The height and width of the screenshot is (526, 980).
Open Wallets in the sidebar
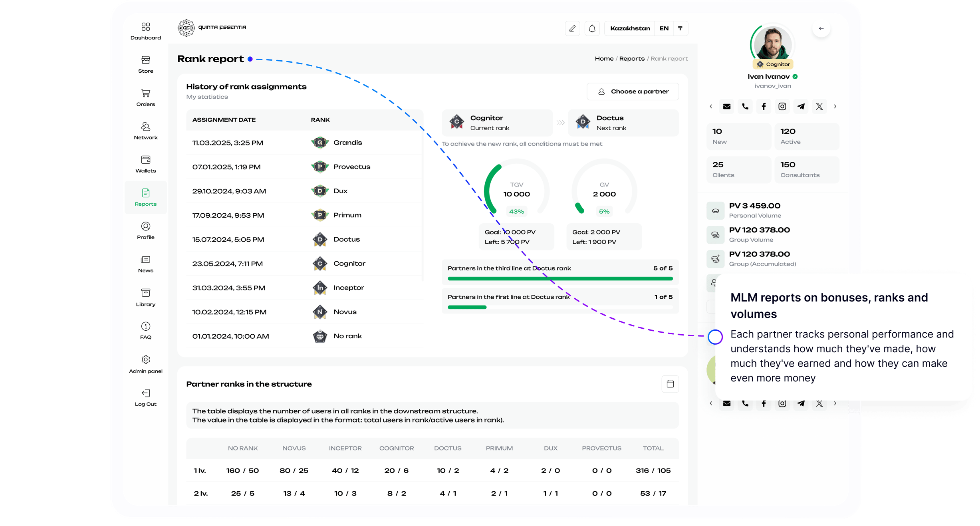pos(146,164)
